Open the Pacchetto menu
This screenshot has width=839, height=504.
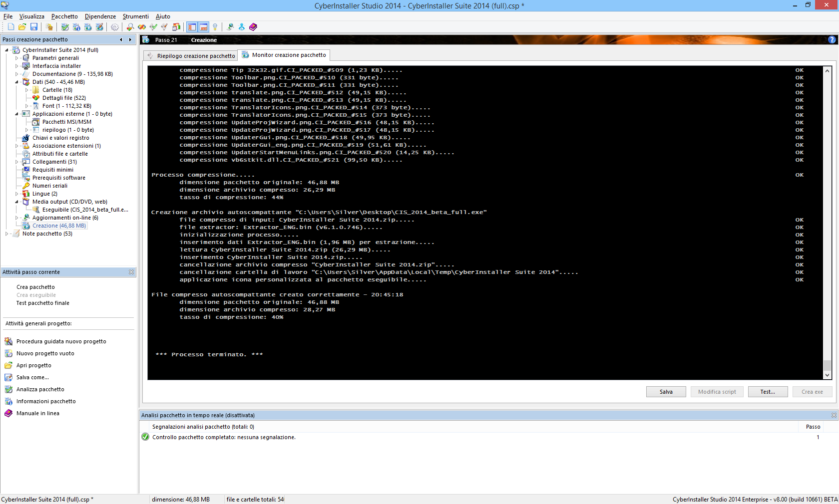[x=64, y=16]
